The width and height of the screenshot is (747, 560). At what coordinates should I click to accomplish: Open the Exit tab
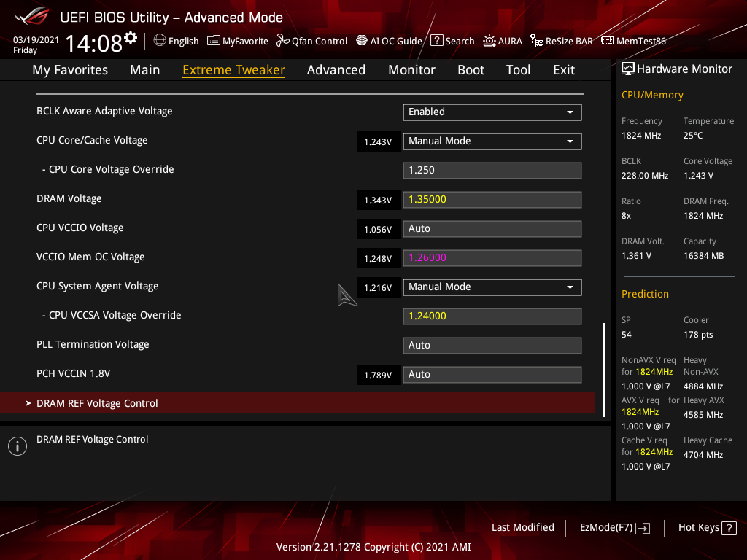[564, 70]
